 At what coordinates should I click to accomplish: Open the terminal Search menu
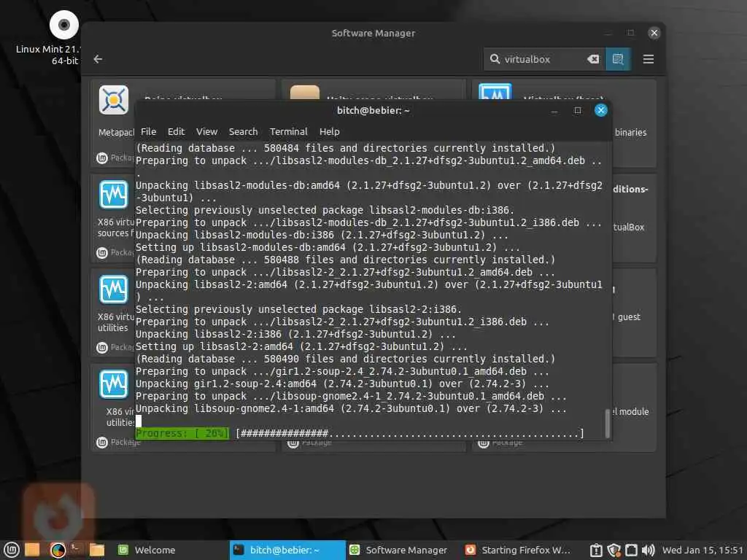pyautogui.click(x=243, y=131)
